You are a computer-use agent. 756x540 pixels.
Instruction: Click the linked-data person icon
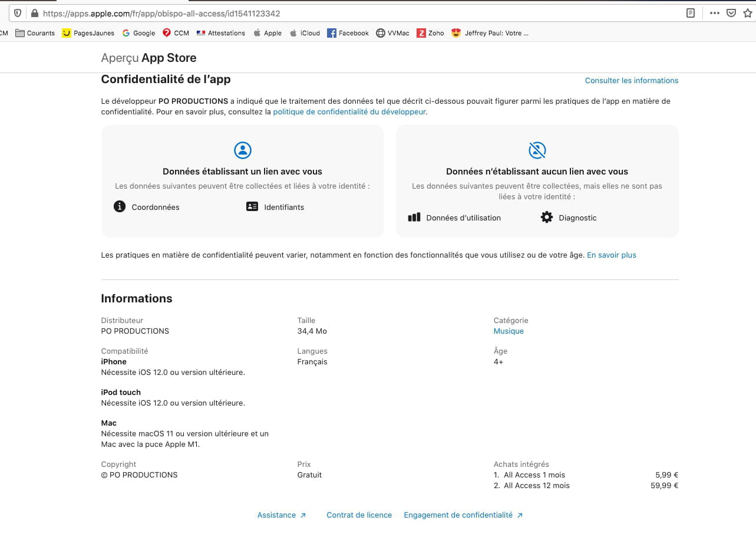click(x=243, y=150)
